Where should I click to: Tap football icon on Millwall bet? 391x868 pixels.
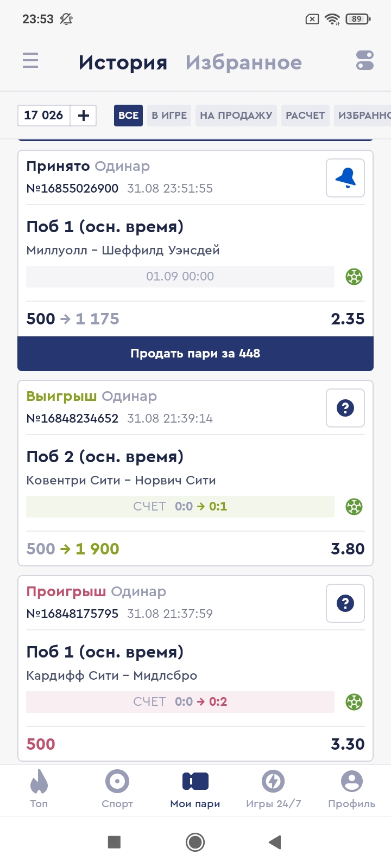(354, 277)
